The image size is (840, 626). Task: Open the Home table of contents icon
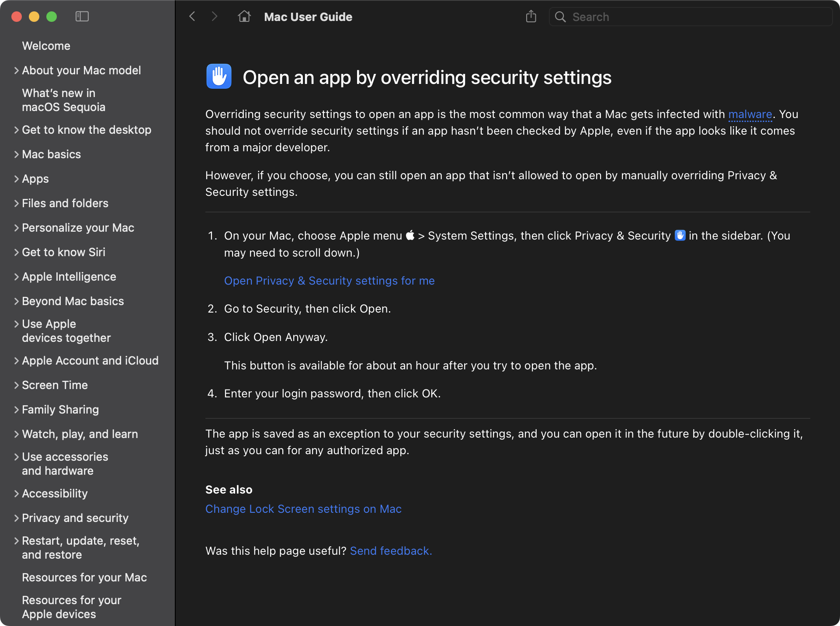point(244,17)
